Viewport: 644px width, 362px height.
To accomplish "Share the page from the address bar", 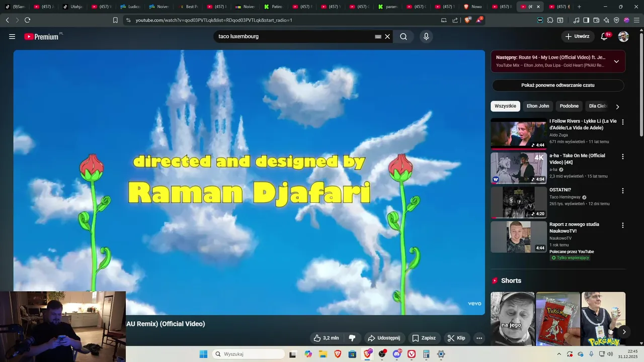I will pos(455,20).
